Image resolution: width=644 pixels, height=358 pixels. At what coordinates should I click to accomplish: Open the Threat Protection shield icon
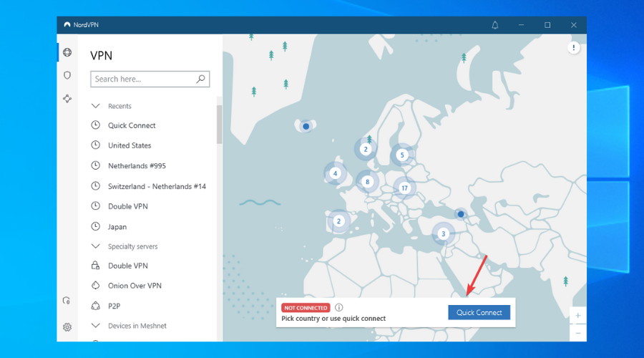point(67,75)
